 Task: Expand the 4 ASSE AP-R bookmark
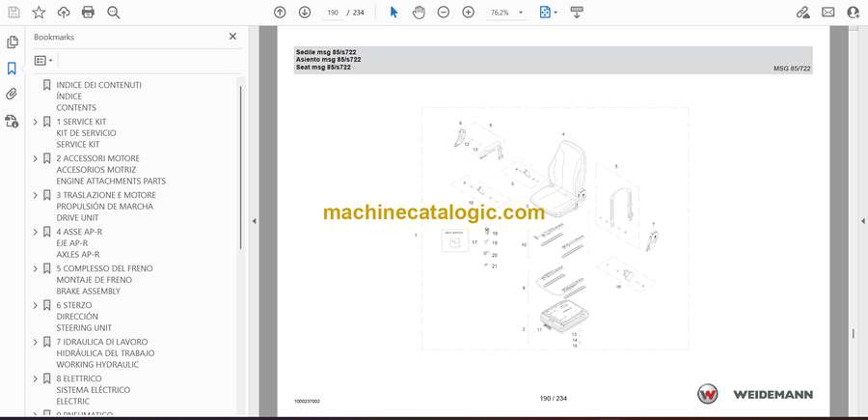coord(36,232)
